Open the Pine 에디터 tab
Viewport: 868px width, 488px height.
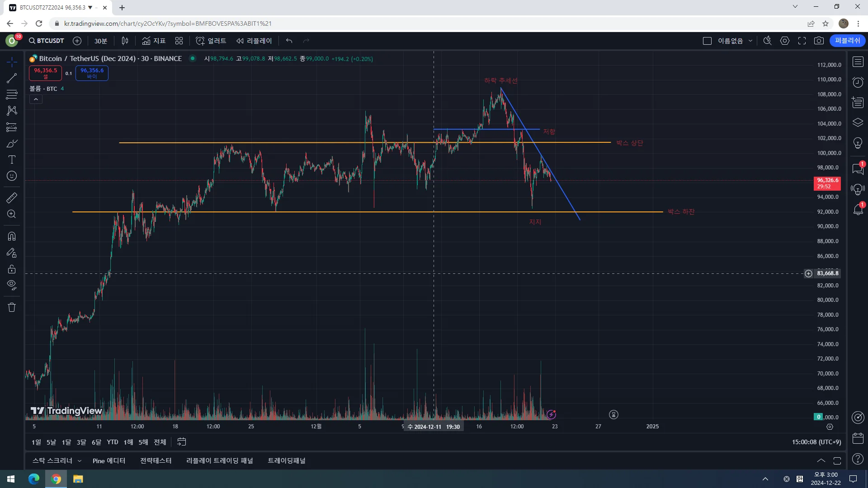(x=108, y=460)
